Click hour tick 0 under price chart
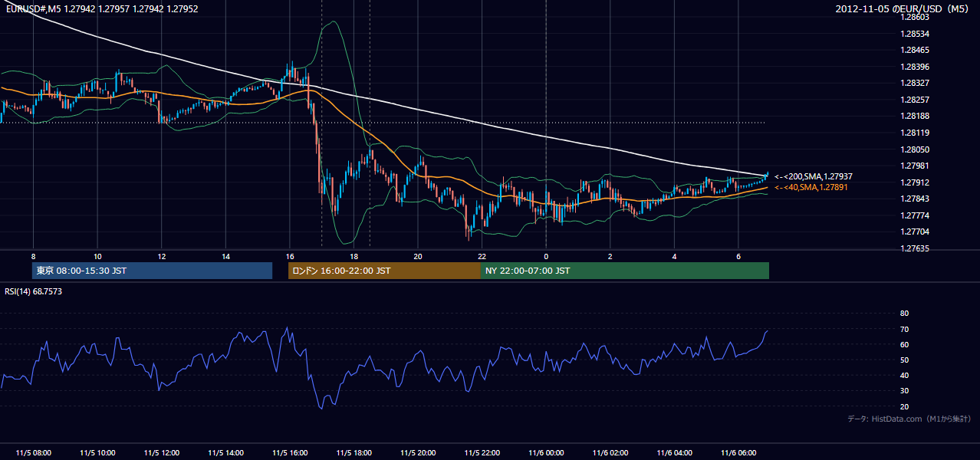This screenshot has width=980, height=460. (546, 256)
